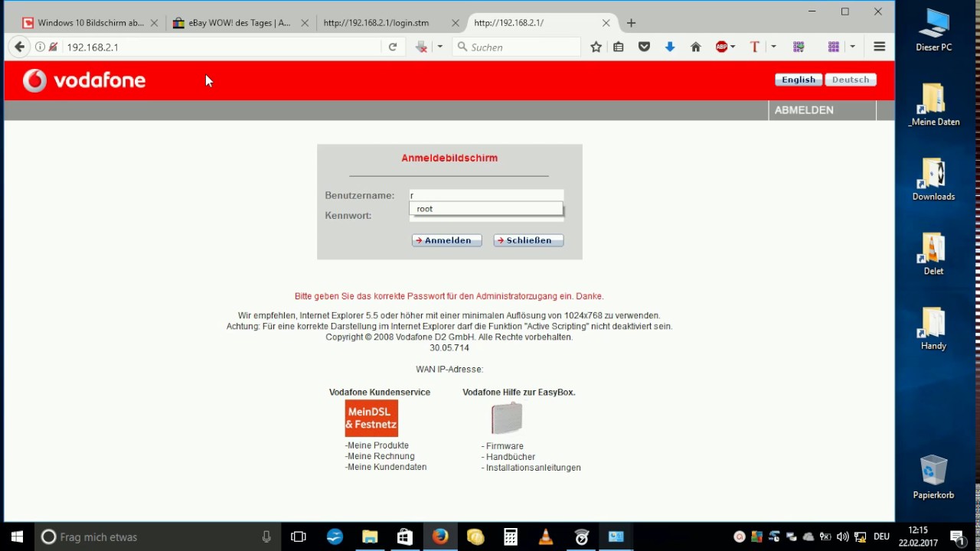The image size is (980, 551).
Task: Open the bookmarks list icon
Action: pyautogui.click(x=619, y=47)
